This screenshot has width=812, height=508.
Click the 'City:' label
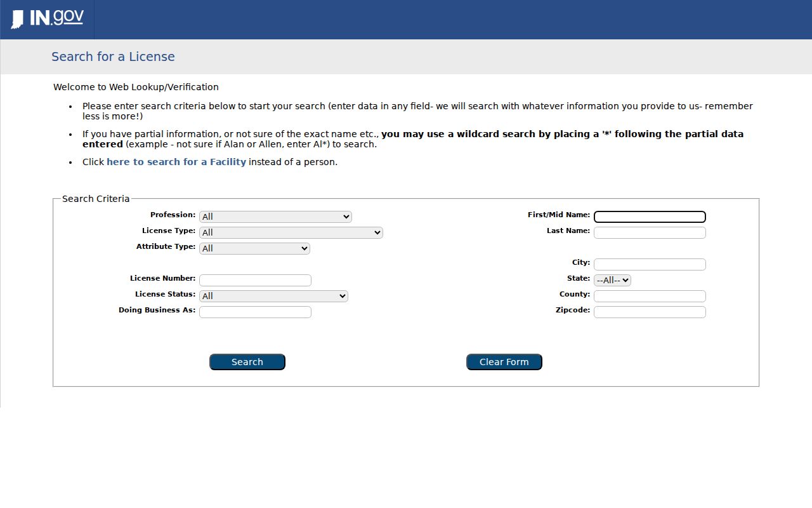581,262
